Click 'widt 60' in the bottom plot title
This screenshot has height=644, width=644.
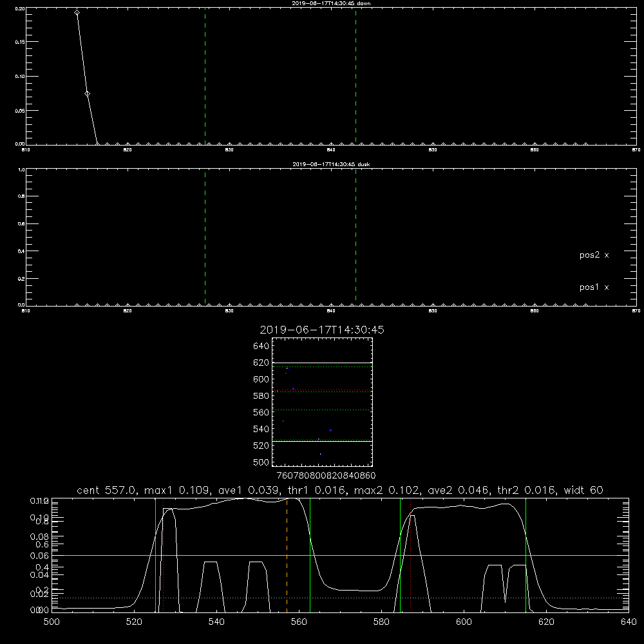pos(583,490)
